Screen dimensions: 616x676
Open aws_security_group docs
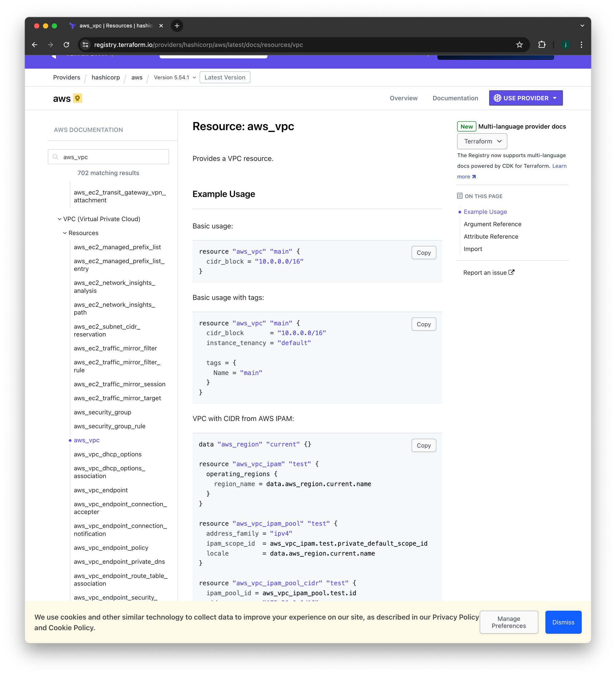click(103, 412)
